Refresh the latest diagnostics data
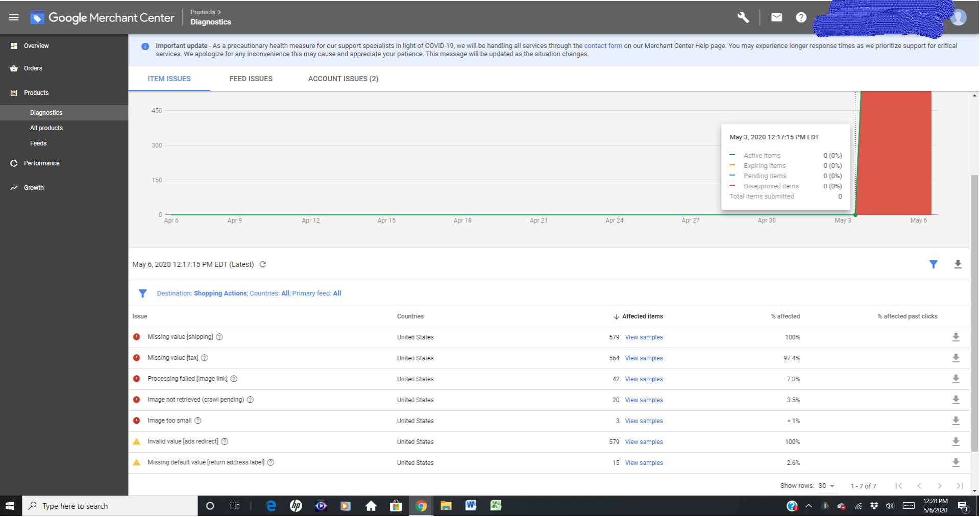The height and width of the screenshot is (517, 980). (263, 264)
